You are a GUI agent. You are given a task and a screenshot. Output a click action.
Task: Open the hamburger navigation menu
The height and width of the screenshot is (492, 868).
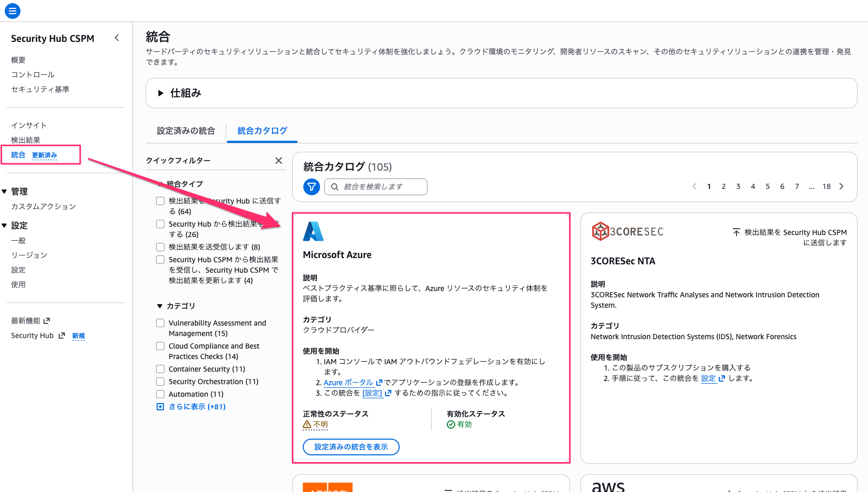(x=12, y=10)
